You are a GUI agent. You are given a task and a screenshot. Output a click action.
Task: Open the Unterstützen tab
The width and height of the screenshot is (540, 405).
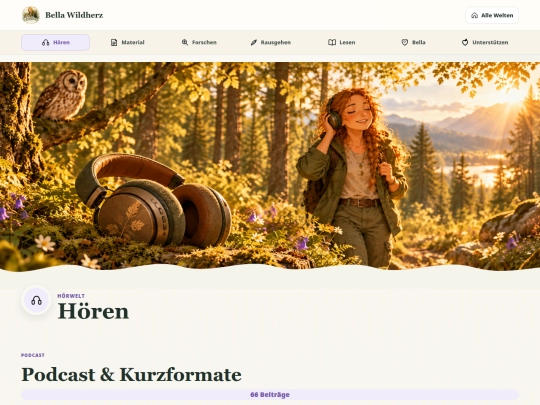485,42
